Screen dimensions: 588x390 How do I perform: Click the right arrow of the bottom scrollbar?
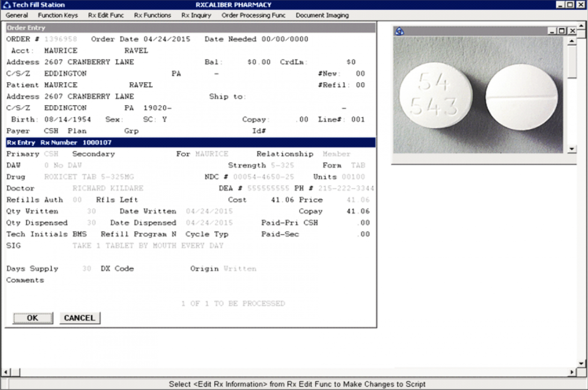(572, 371)
